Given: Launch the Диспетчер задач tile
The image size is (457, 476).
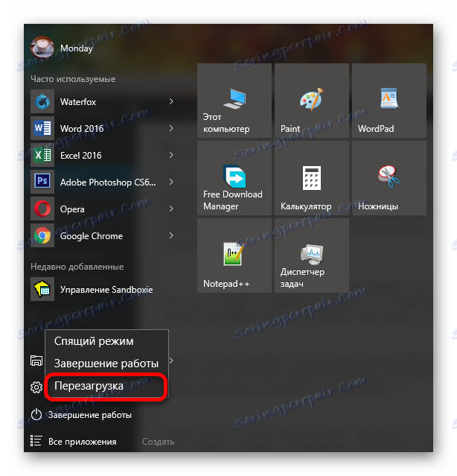Looking at the screenshot, I should [312, 256].
